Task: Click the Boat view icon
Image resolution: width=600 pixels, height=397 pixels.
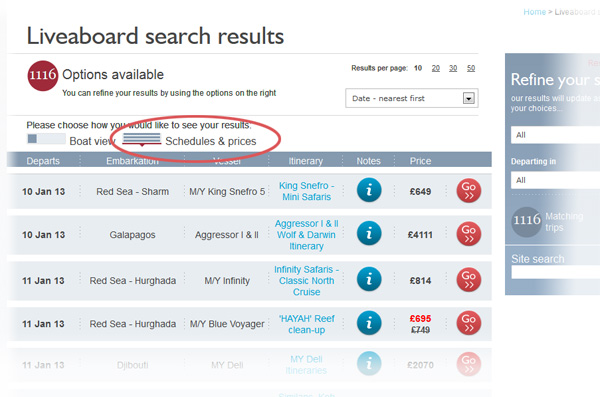Action: [x=46, y=139]
